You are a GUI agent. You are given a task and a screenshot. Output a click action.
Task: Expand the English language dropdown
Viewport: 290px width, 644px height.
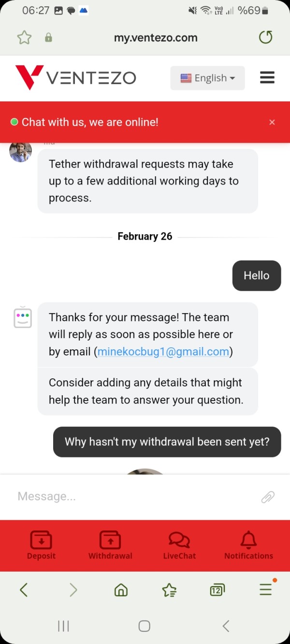[x=207, y=78]
